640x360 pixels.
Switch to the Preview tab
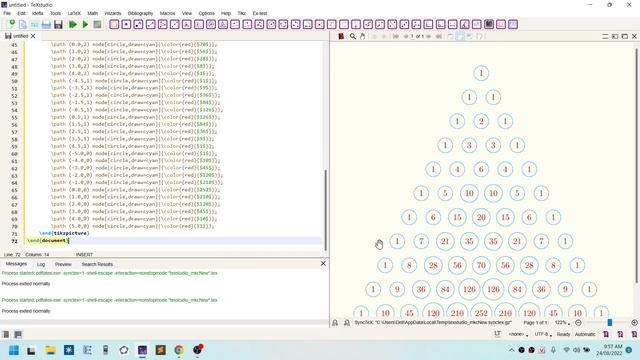[x=63, y=264]
